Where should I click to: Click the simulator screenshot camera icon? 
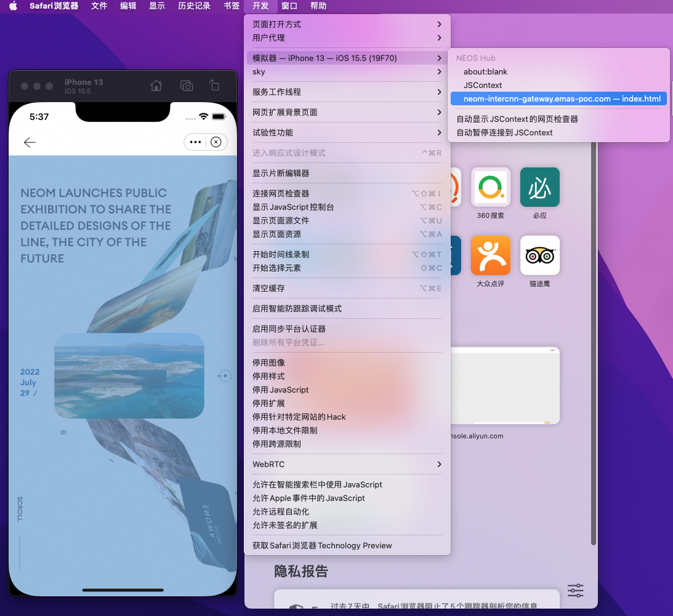tap(187, 86)
